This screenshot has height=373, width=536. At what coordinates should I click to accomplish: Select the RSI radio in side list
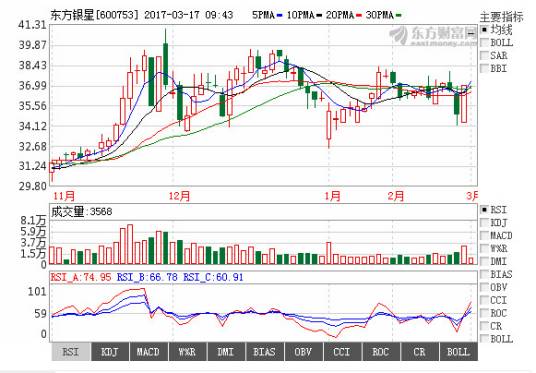[484, 210]
